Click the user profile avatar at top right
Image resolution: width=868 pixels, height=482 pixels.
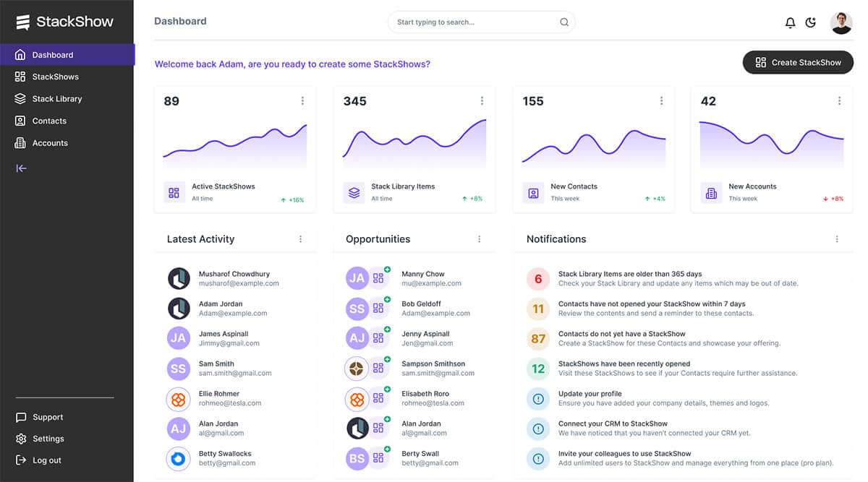[x=841, y=22]
